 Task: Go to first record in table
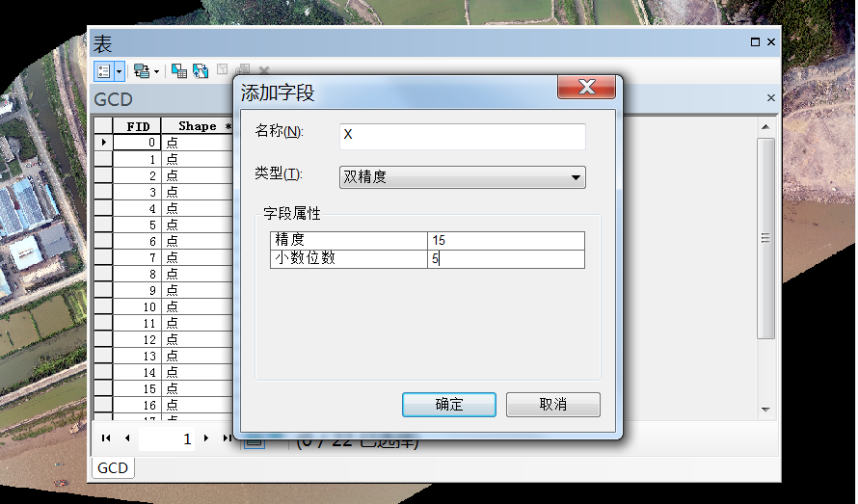click(x=107, y=438)
